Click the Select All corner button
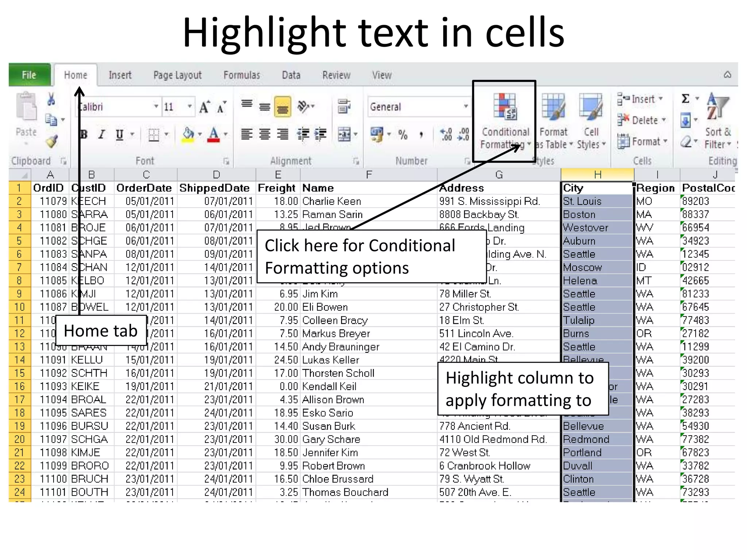 tap(20, 175)
